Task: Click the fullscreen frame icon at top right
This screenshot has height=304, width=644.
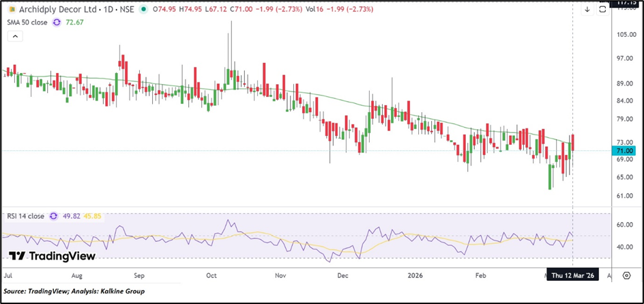Action: 602,10
